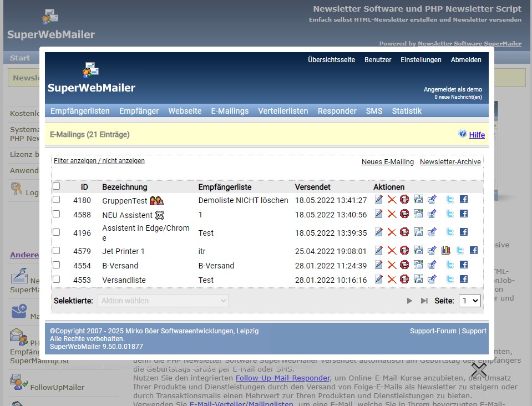Delete the Versandliste mailing with red X
532x406 pixels.
click(x=392, y=279)
